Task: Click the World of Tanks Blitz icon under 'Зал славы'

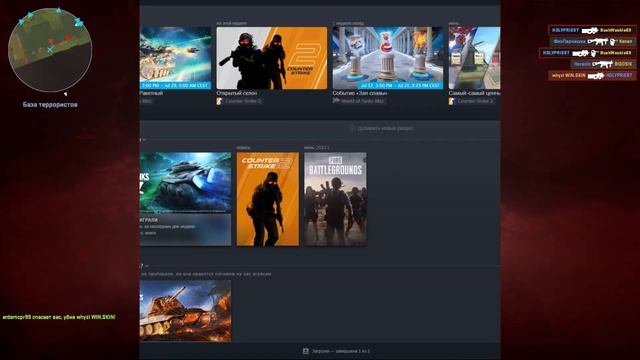Action: 336,101
